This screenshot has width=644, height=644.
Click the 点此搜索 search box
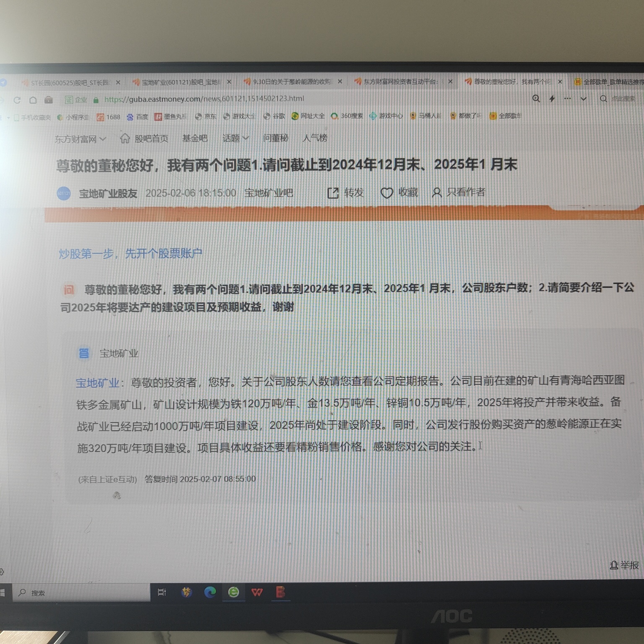click(622, 99)
